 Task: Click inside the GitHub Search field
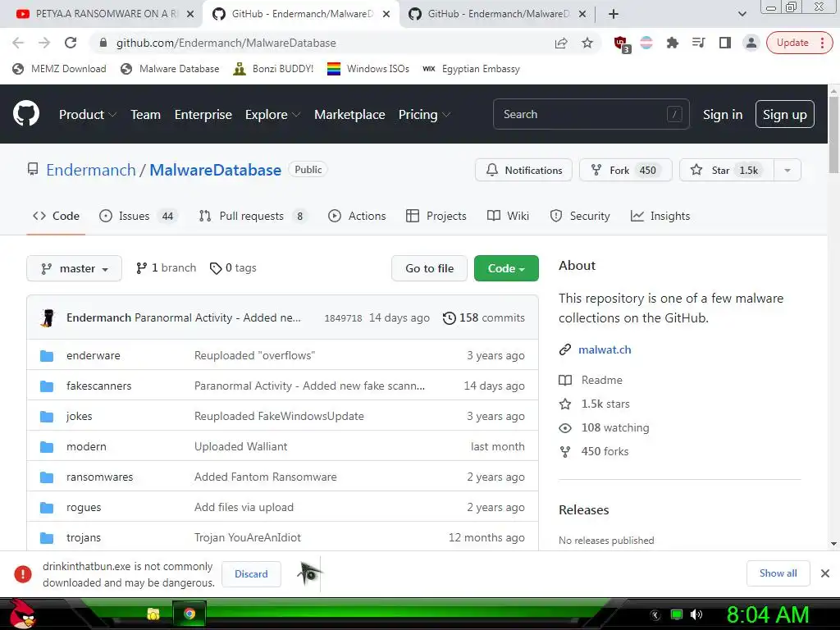click(x=591, y=114)
